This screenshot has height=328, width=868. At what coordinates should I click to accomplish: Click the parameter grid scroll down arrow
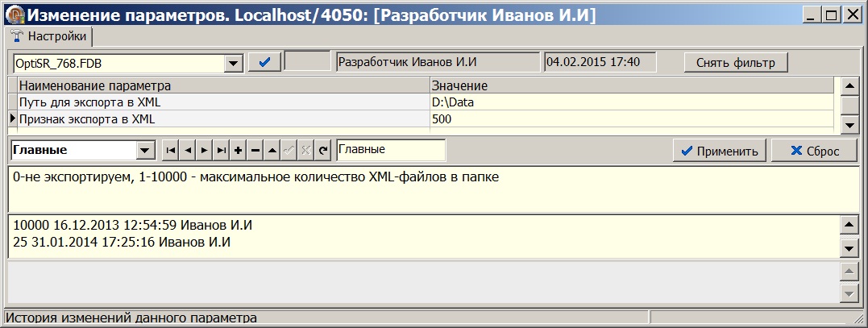pyautogui.click(x=849, y=125)
